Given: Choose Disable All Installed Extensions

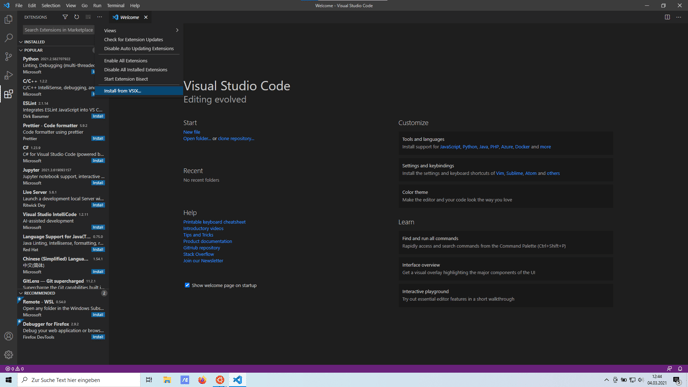Looking at the screenshot, I should (140, 70).
